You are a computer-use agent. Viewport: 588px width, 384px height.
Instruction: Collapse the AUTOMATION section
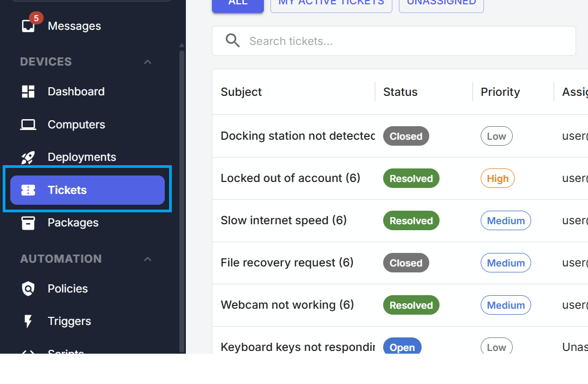point(147,259)
